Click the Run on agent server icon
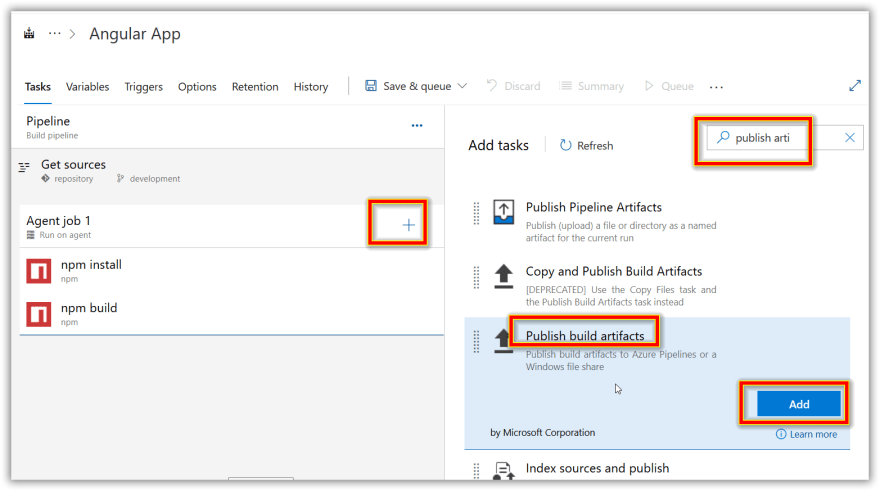This screenshot has height=491, width=880. click(x=31, y=235)
